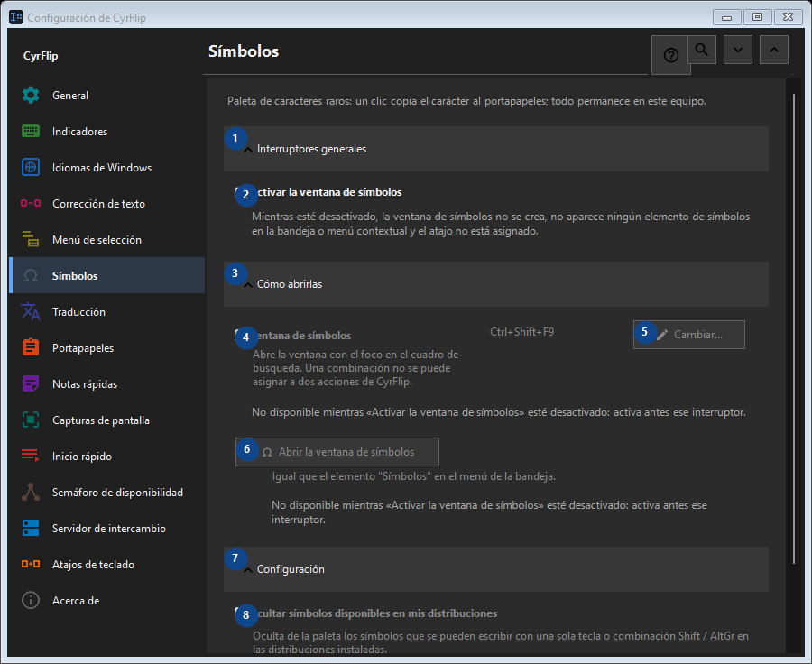The width and height of the screenshot is (812, 664).
Task: Click the Ctrl+Shift+F9 shortcut text
Action: tap(522, 332)
